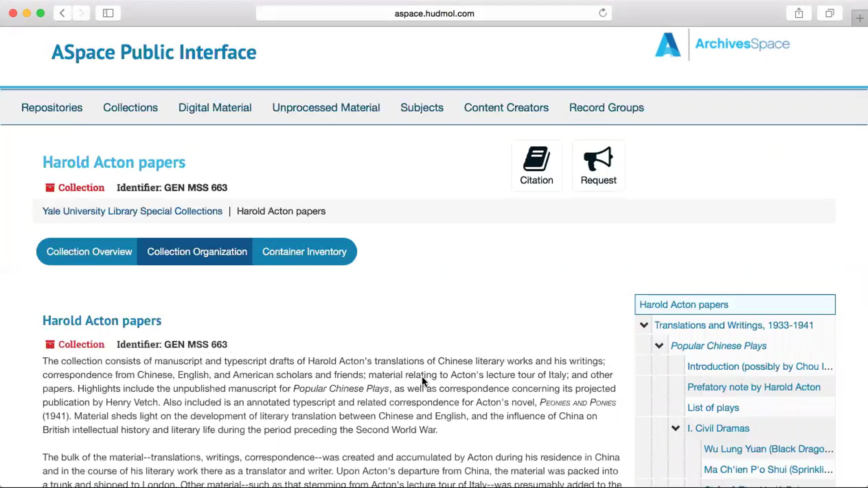The width and height of the screenshot is (868, 488).
Task: Switch to the Collection Overview tab
Action: (87, 252)
